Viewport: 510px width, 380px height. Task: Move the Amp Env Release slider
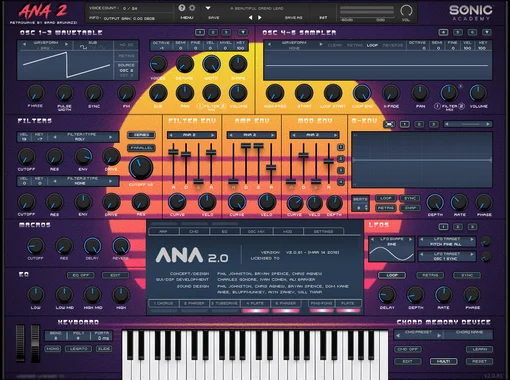click(271, 167)
